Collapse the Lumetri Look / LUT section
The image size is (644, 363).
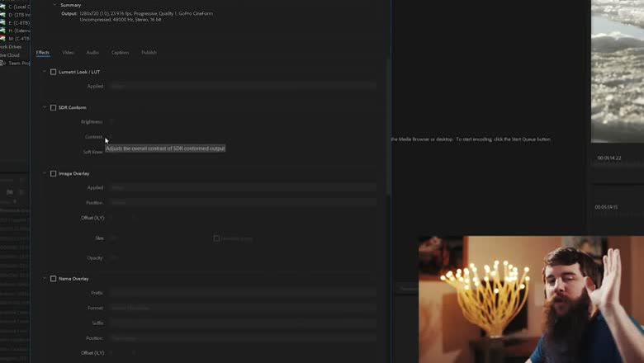45,72
